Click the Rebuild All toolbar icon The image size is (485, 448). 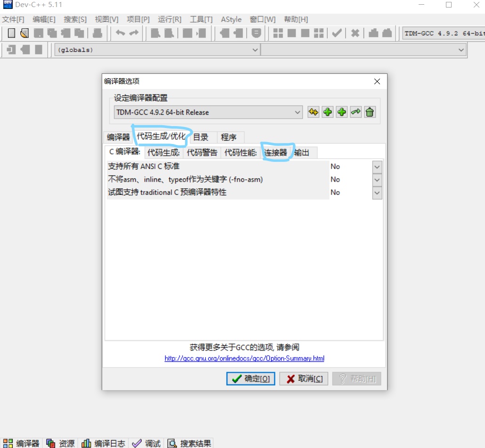tap(319, 33)
